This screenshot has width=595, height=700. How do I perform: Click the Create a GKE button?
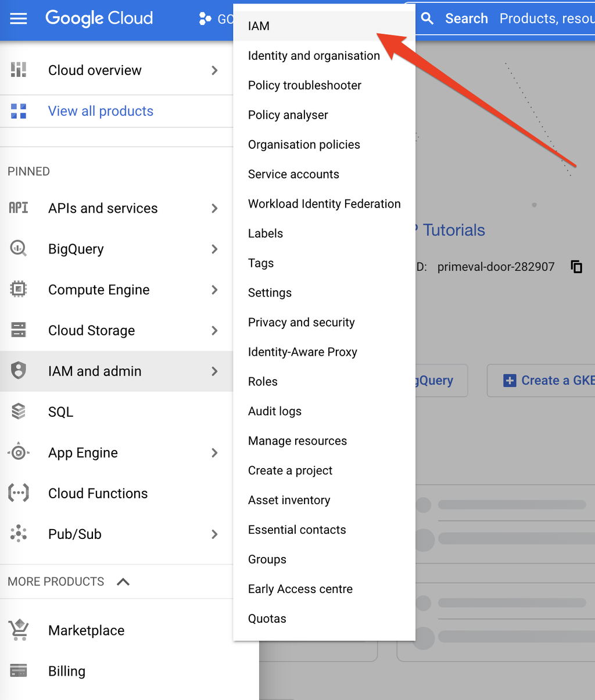[x=541, y=381]
